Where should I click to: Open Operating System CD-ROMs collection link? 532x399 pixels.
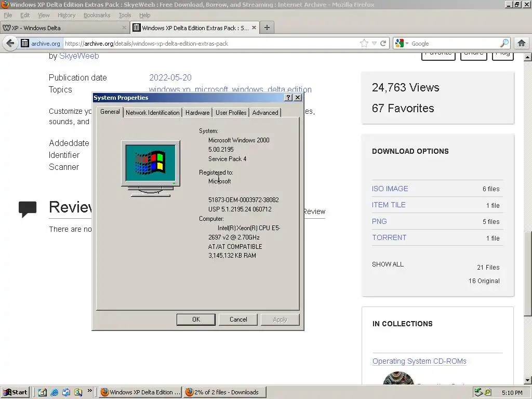click(x=419, y=362)
